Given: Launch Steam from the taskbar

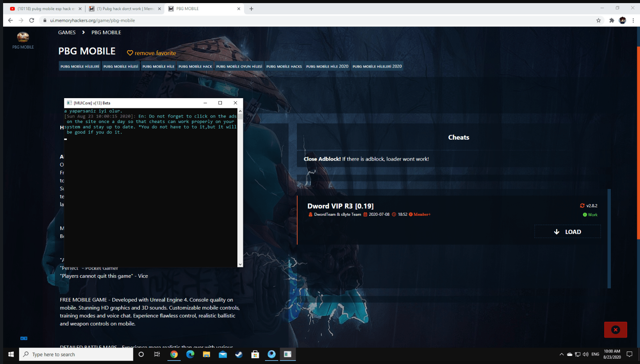Looking at the screenshot, I should (239, 354).
